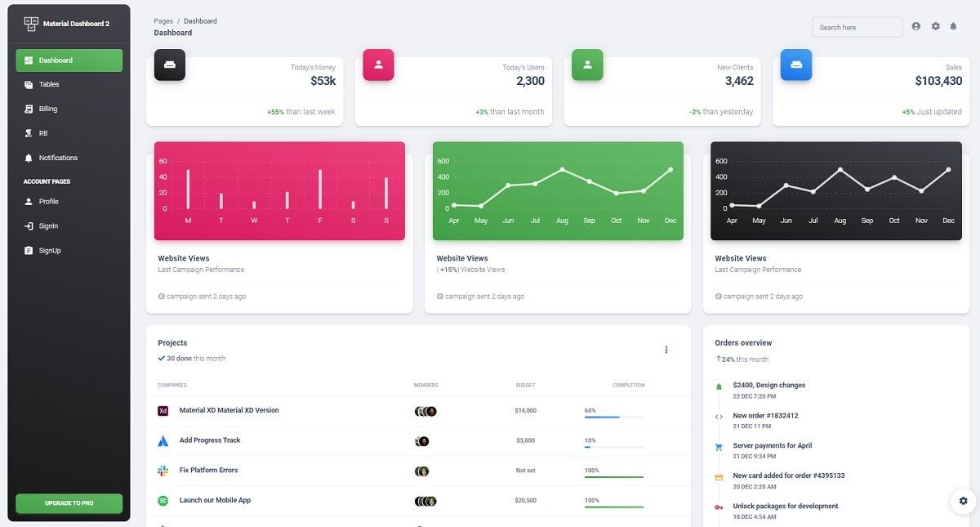Viewport: 980px width, 527px height.
Task: Click the code icon beside New order #1832412
Action: [x=719, y=416]
